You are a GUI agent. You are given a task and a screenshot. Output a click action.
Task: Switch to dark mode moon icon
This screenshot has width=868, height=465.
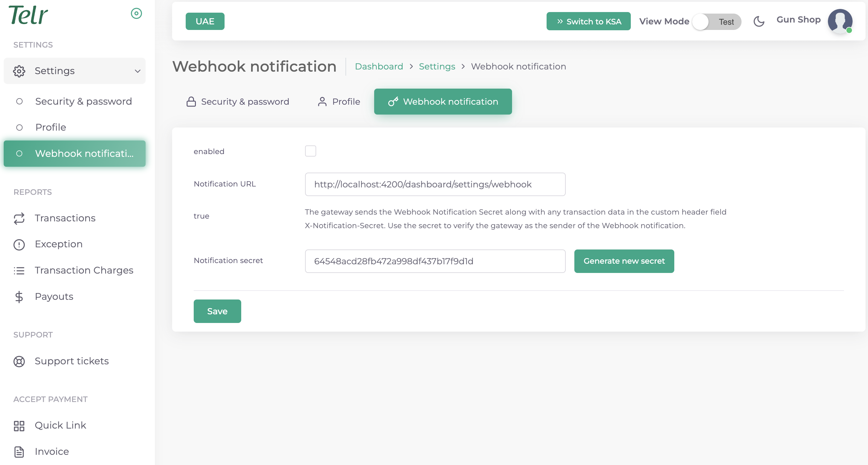pos(758,22)
